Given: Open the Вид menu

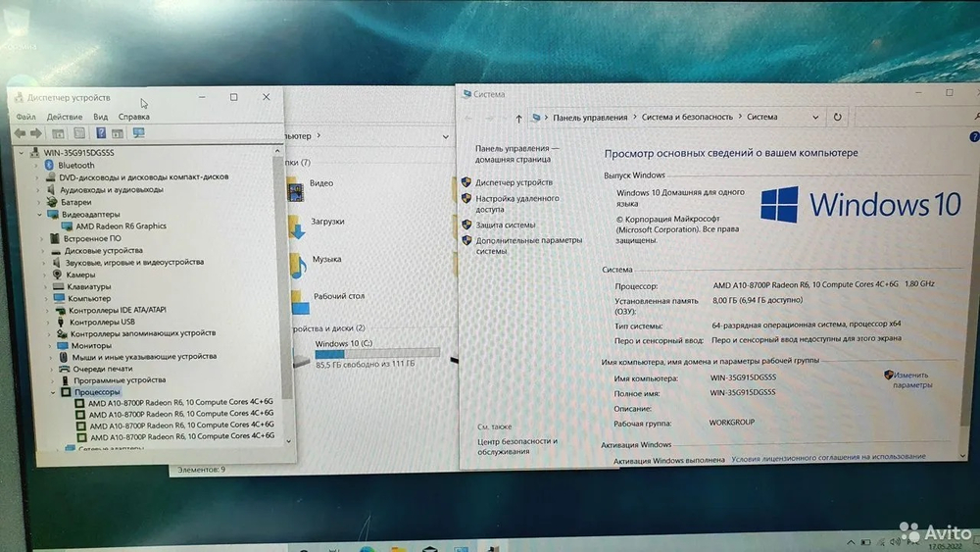Looking at the screenshot, I should [101, 117].
